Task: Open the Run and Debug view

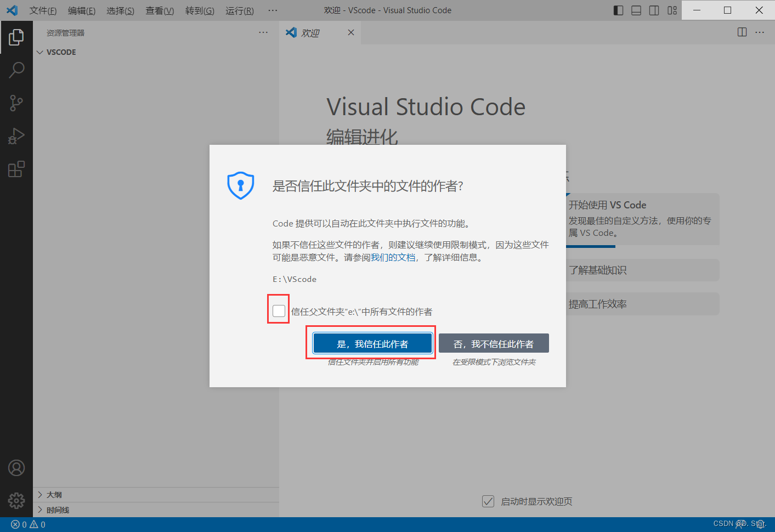Action: 16,136
